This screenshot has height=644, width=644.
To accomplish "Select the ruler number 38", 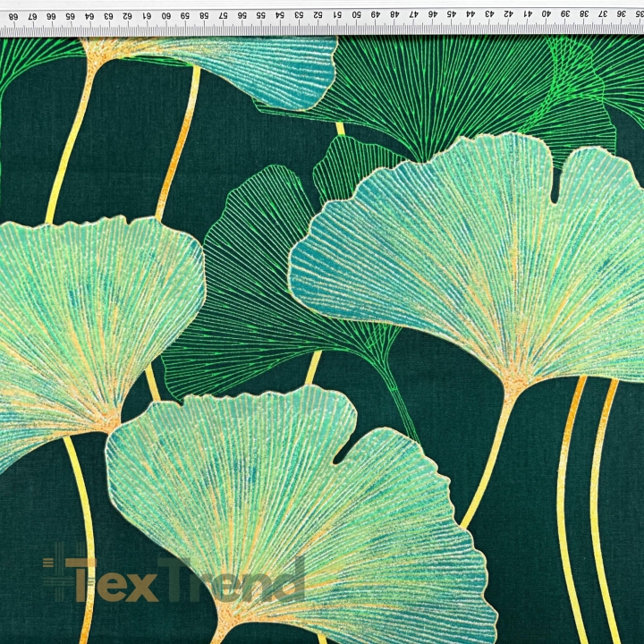I will tap(584, 13).
